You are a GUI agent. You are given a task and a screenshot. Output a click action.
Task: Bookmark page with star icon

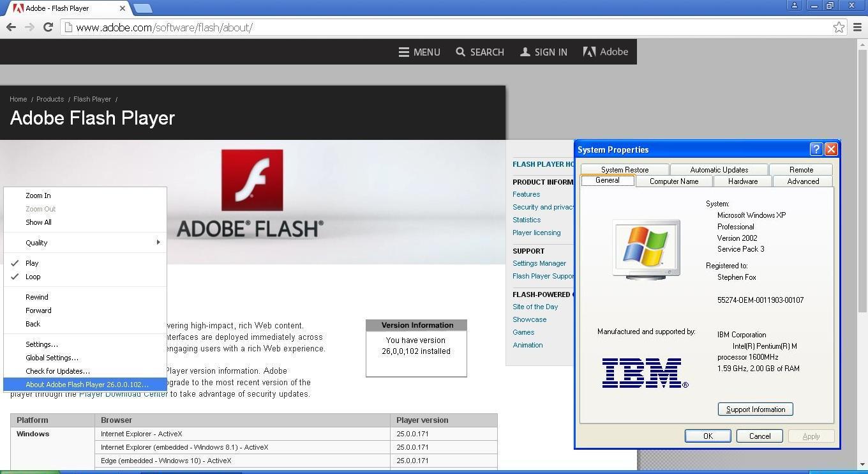839,27
